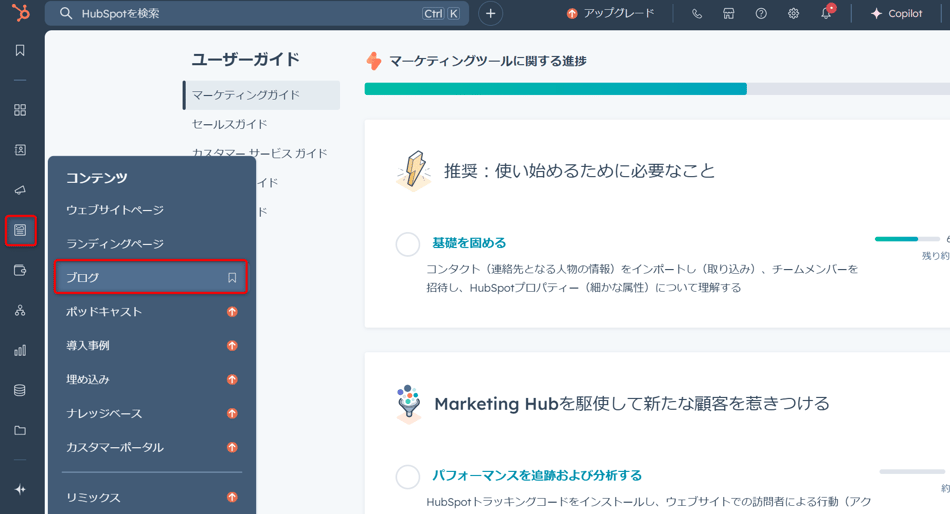Tick the circle for 基礎を固める
The height and width of the screenshot is (514, 950).
click(408, 244)
